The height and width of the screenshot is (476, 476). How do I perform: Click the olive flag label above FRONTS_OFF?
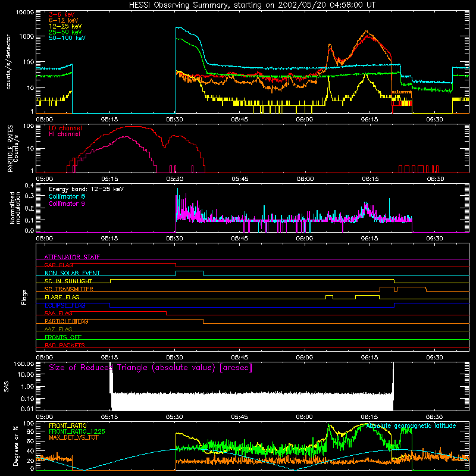pos(58,330)
